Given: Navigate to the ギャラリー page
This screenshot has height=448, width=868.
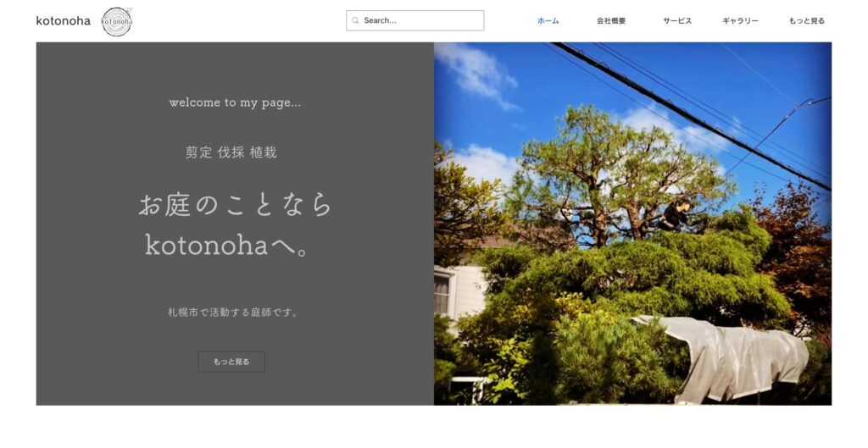Looking at the screenshot, I should point(740,20).
